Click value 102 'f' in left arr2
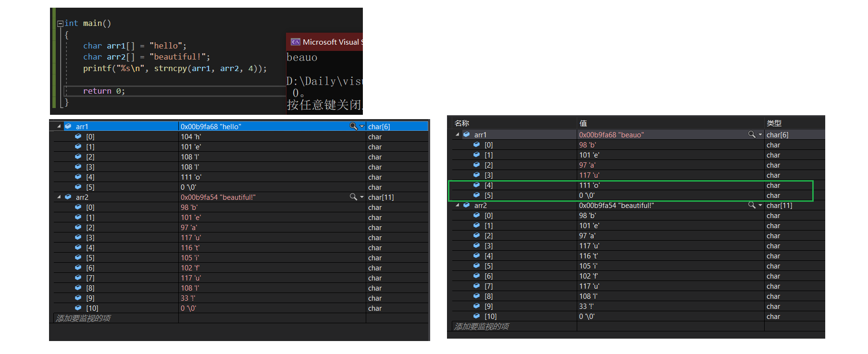 pos(190,268)
